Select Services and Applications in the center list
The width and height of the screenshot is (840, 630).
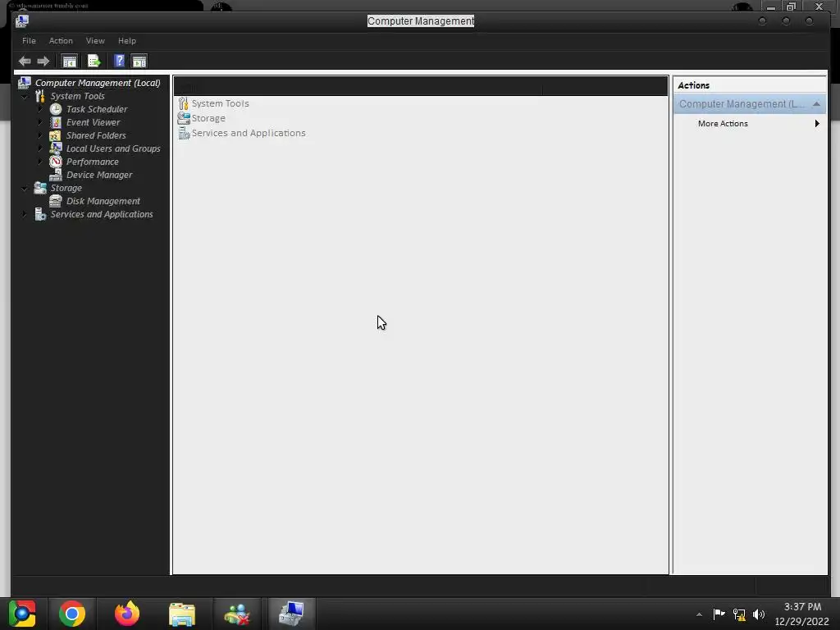[x=249, y=133]
